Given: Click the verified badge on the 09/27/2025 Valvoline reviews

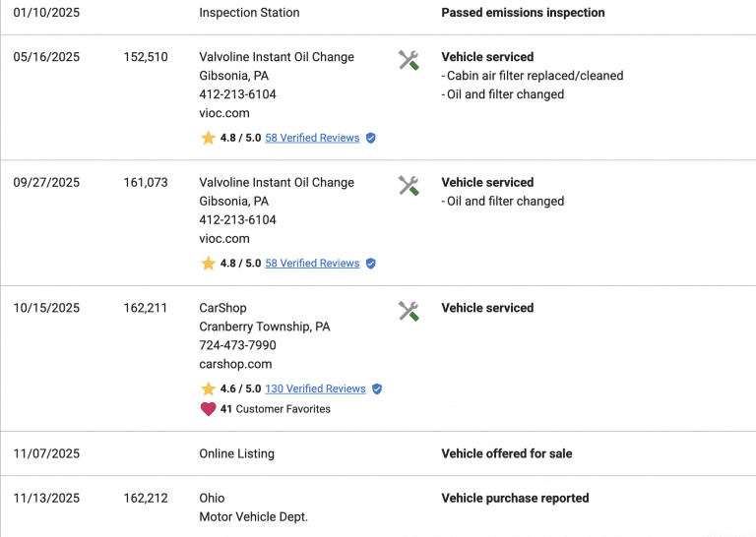Looking at the screenshot, I should click(371, 264).
